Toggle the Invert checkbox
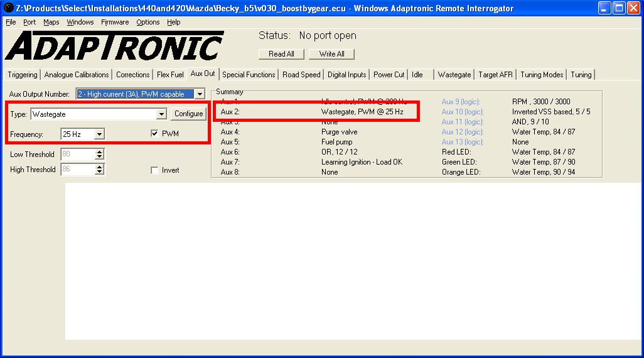Screen dimensions: 644x358 tap(155, 170)
